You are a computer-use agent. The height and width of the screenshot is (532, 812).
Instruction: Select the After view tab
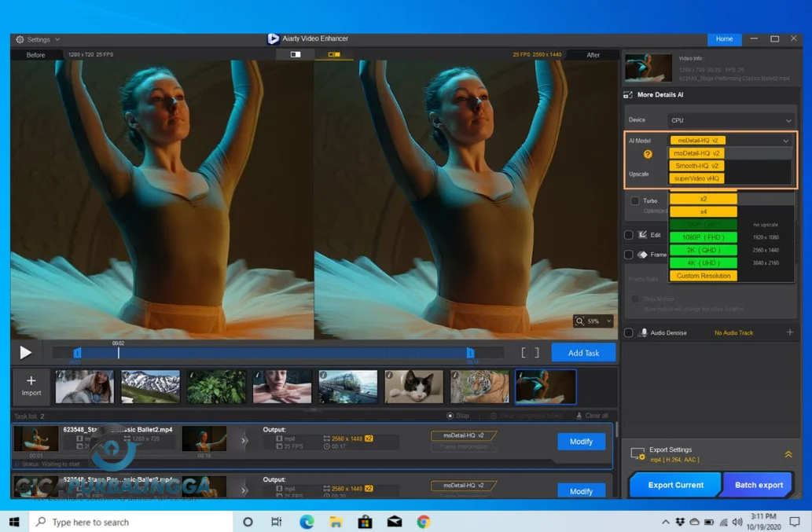pos(593,55)
